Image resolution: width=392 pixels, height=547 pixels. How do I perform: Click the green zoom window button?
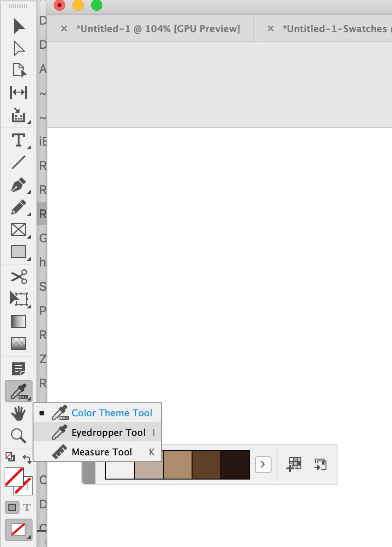coord(97,5)
